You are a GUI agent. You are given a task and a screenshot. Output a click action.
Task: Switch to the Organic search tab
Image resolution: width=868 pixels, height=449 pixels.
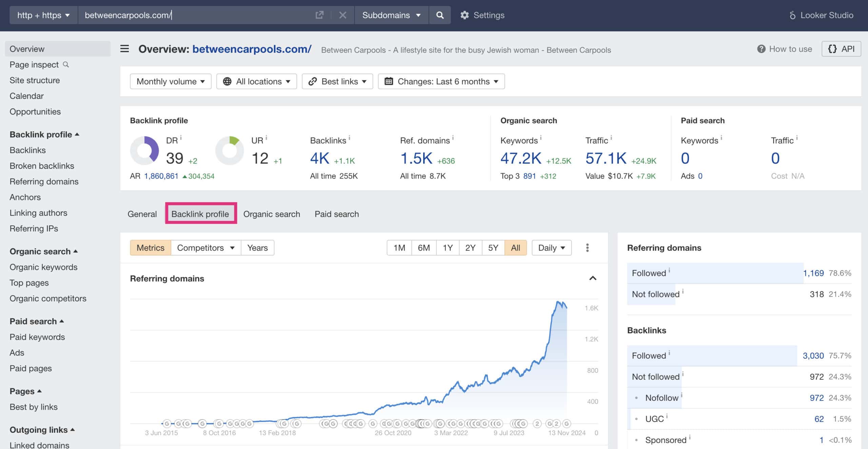click(272, 214)
